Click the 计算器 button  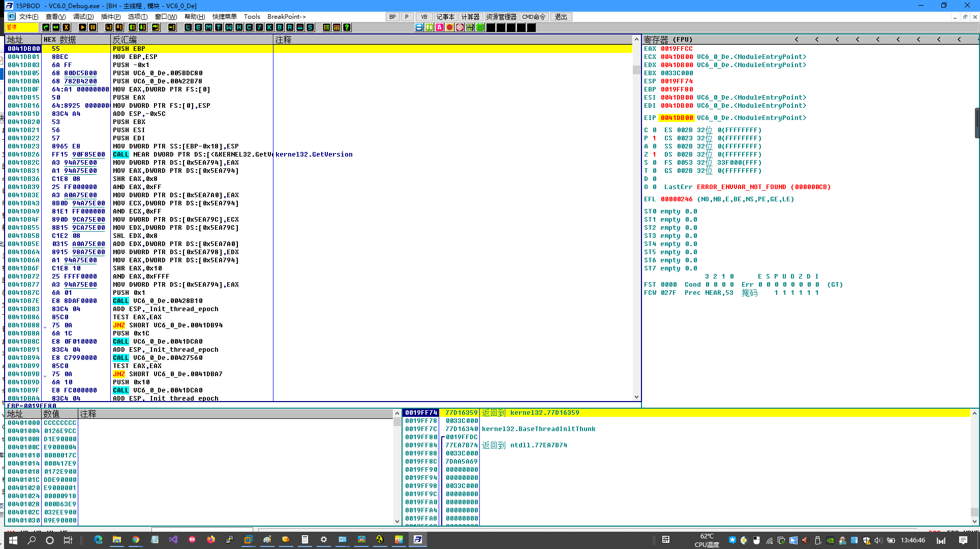click(x=471, y=17)
